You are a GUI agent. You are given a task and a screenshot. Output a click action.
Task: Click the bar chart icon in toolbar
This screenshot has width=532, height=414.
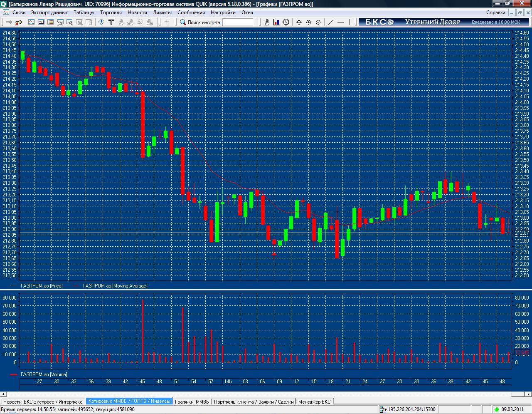coord(276,22)
